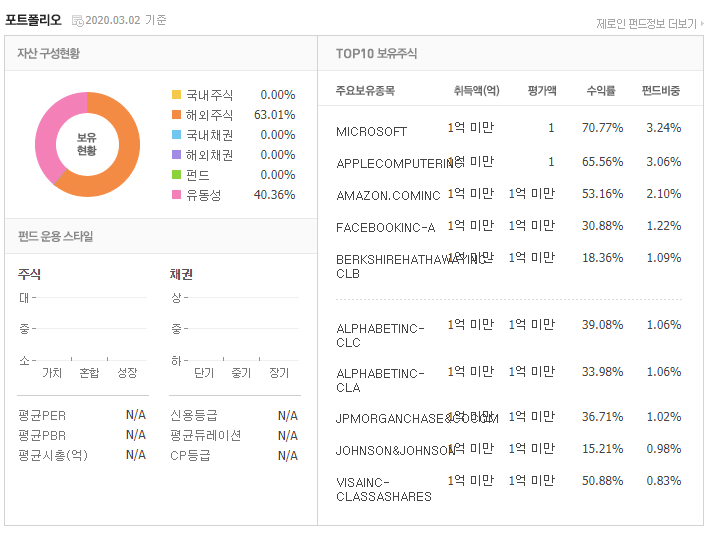Click the 평균듀레이션 label

tap(205, 435)
